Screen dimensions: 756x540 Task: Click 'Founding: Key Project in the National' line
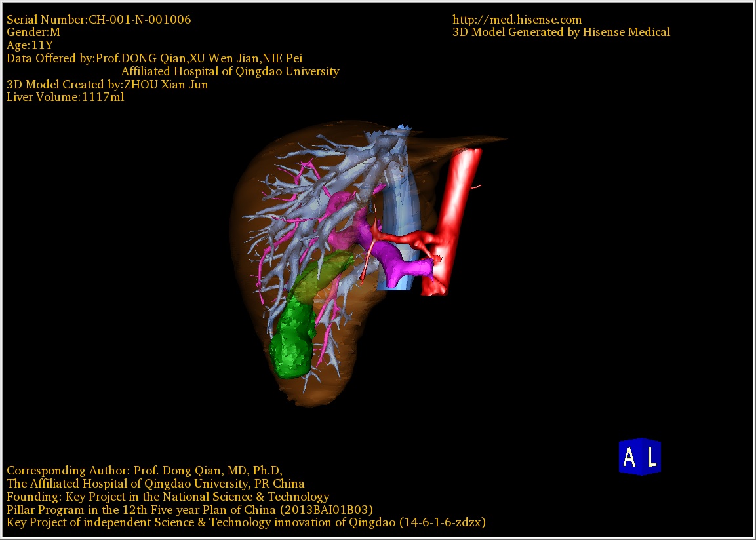(168, 497)
